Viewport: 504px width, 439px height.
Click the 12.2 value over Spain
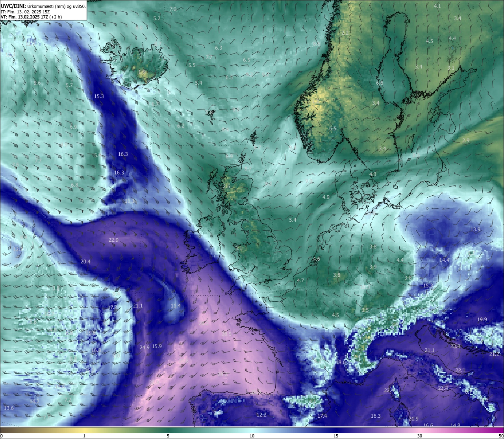pos(261,415)
